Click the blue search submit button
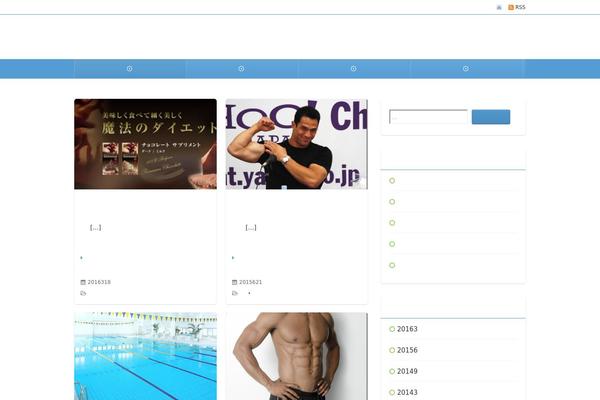Image resolution: width=600 pixels, height=400 pixels. pyautogui.click(x=491, y=117)
